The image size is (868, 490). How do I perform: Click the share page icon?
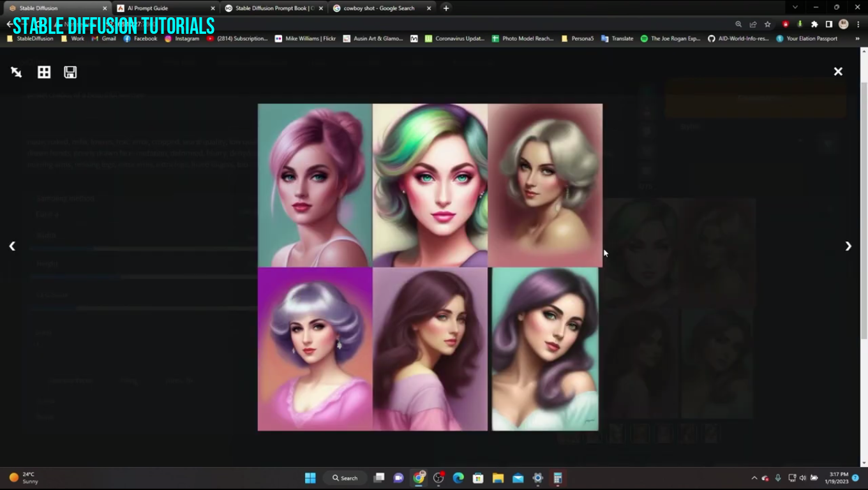[753, 24]
